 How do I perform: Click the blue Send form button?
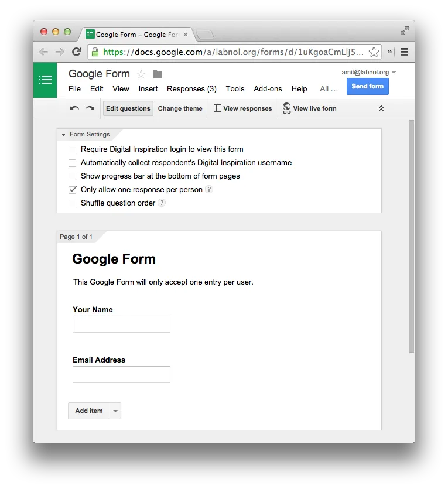pos(368,87)
